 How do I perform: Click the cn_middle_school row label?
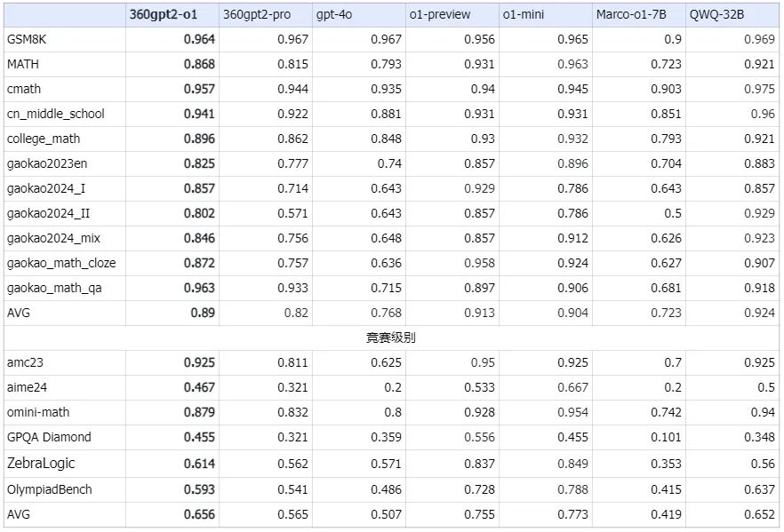click(50, 115)
